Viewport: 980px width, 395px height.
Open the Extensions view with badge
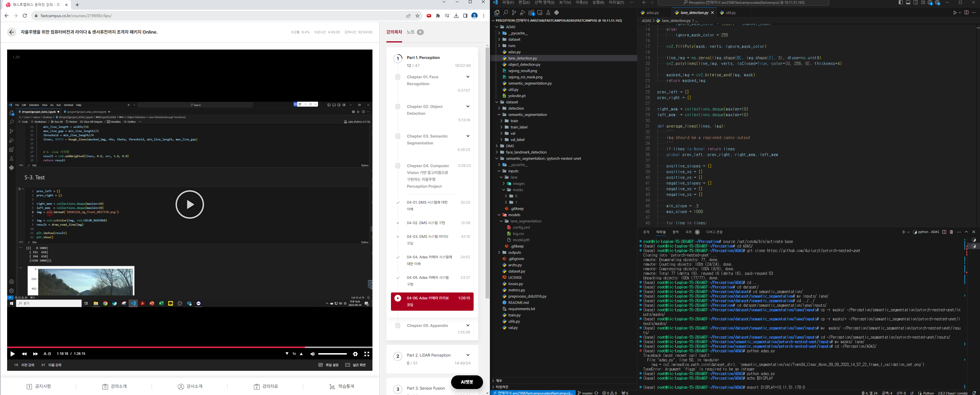pyautogui.click(x=531, y=13)
